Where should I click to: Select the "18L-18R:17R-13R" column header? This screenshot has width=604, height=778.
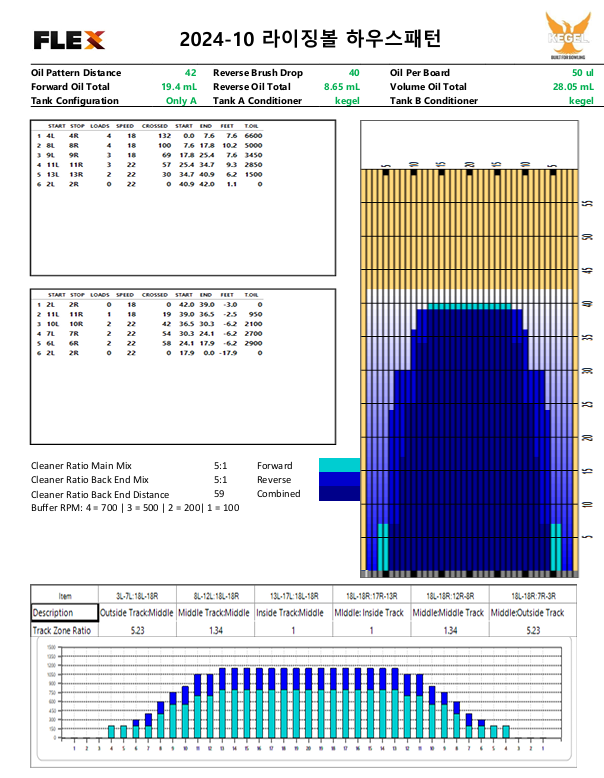click(x=372, y=596)
